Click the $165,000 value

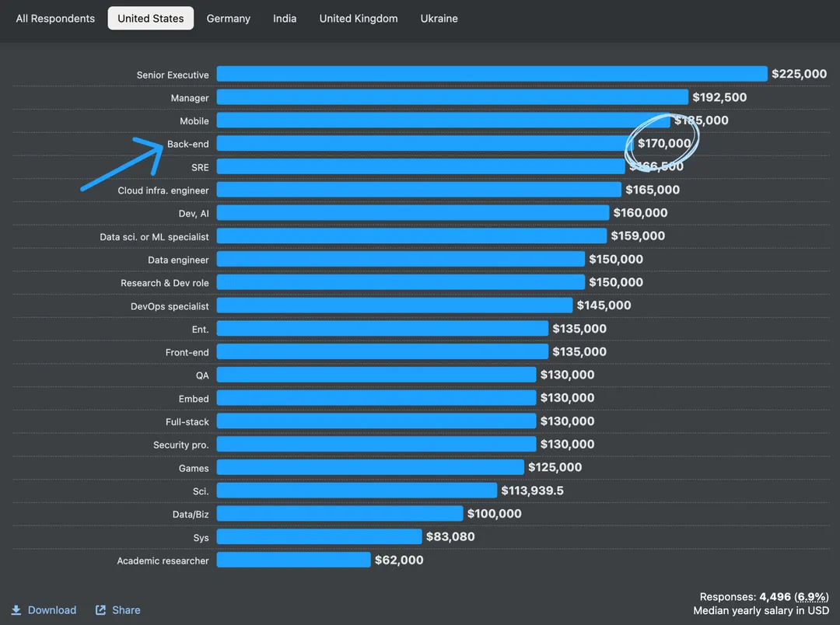point(653,190)
